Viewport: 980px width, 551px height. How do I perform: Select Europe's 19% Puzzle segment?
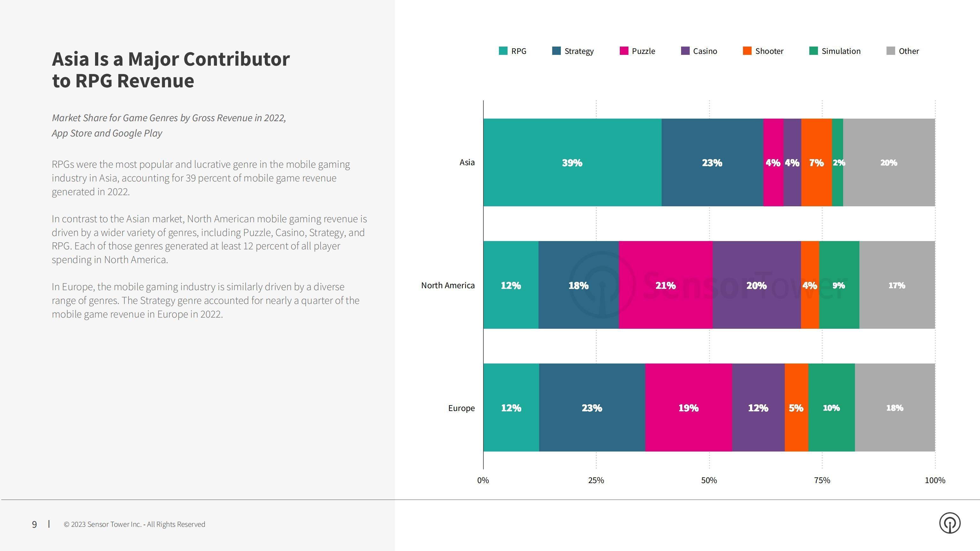(688, 408)
